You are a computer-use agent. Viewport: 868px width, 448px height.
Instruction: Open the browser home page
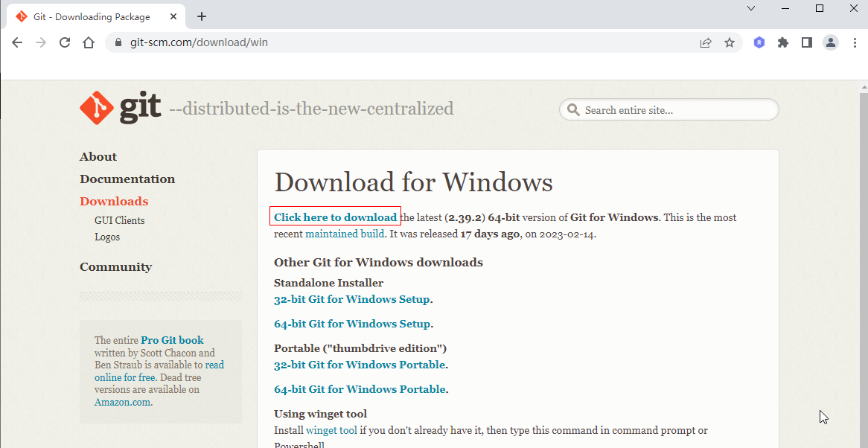tap(89, 42)
